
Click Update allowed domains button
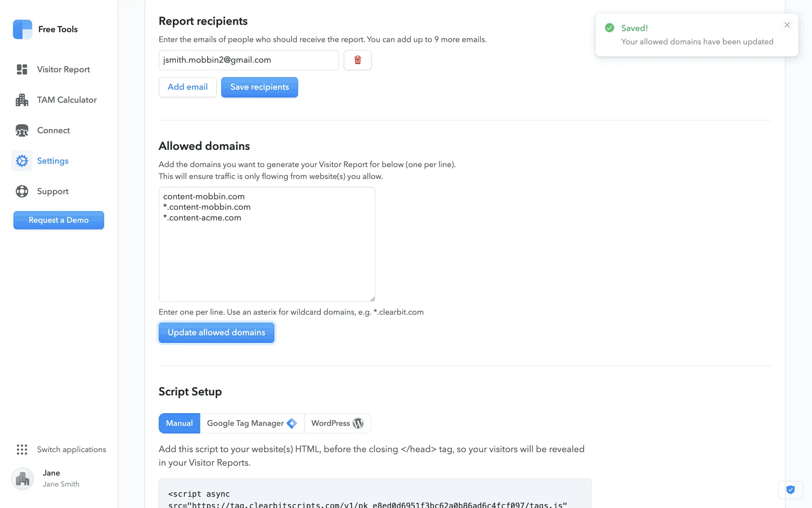point(216,333)
